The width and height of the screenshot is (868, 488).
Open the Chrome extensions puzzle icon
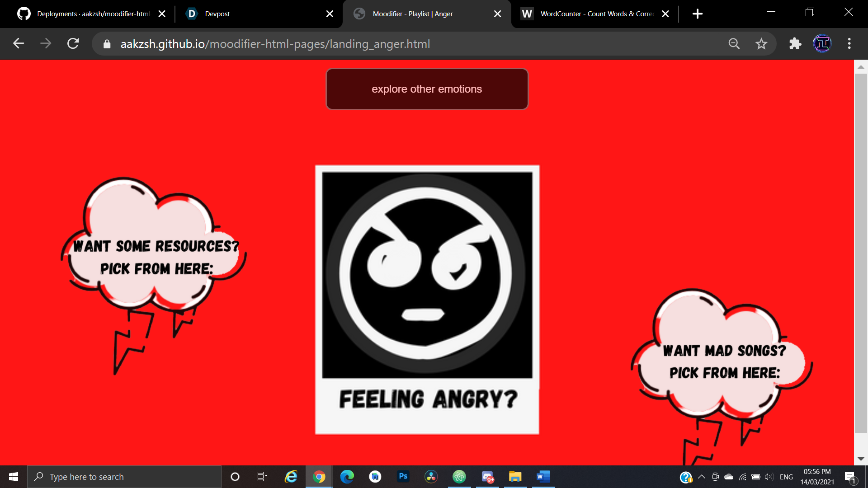tap(795, 43)
